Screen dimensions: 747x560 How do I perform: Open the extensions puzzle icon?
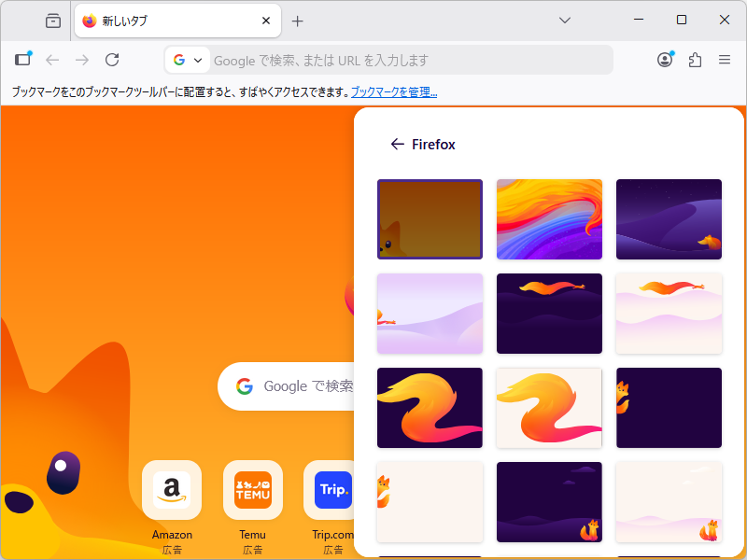point(695,60)
